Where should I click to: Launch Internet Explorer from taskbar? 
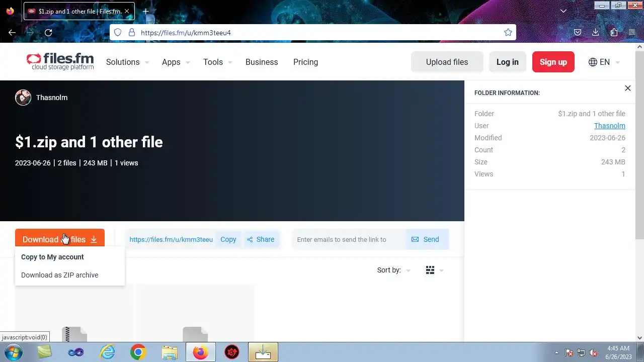point(107,352)
